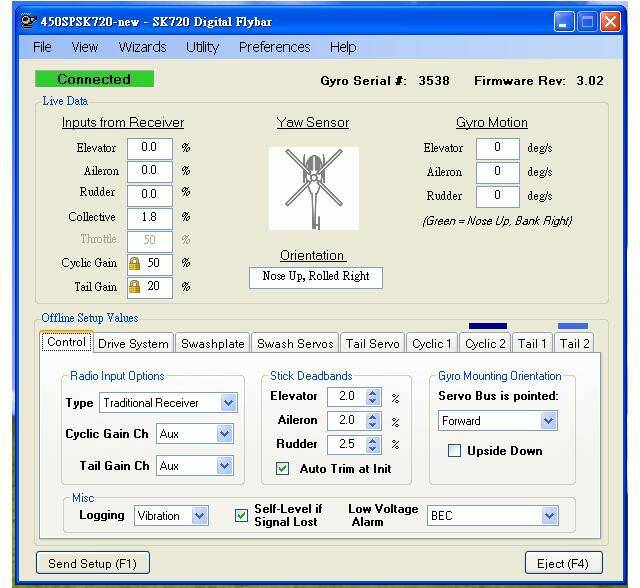This screenshot has width=640, height=588.
Task: Open the View menu
Action: pyautogui.click(x=85, y=47)
